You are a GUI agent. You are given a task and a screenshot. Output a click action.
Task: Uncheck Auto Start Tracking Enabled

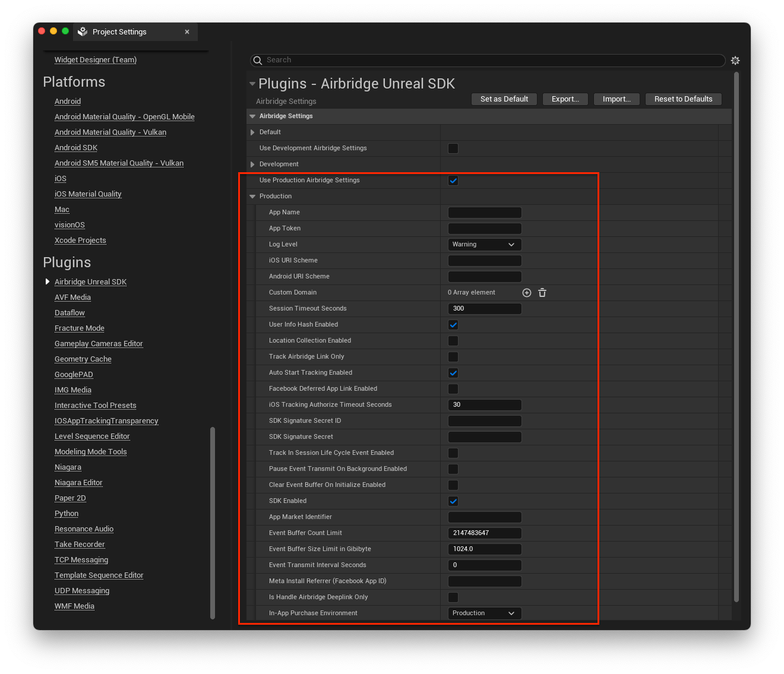click(x=453, y=373)
